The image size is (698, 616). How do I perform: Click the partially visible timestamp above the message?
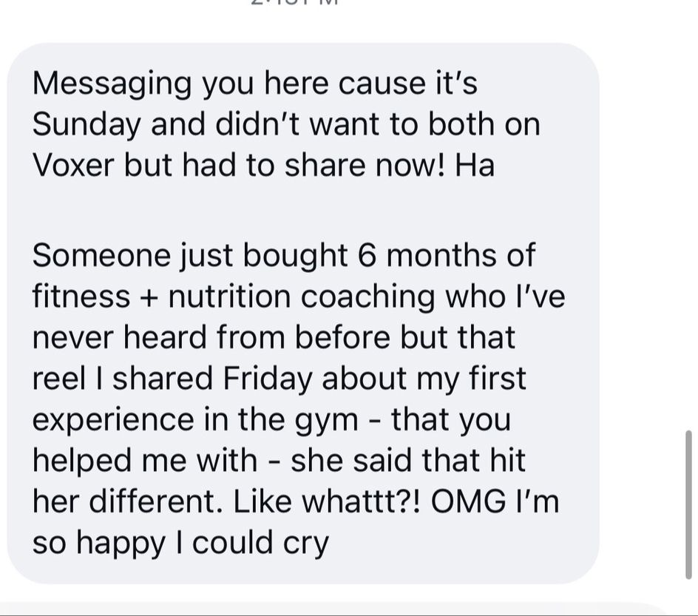point(294,3)
